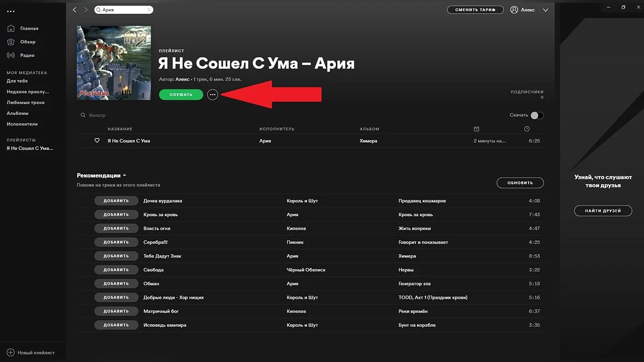
Task: Select recommended track Власть огня title
Action: tap(157, 228)
